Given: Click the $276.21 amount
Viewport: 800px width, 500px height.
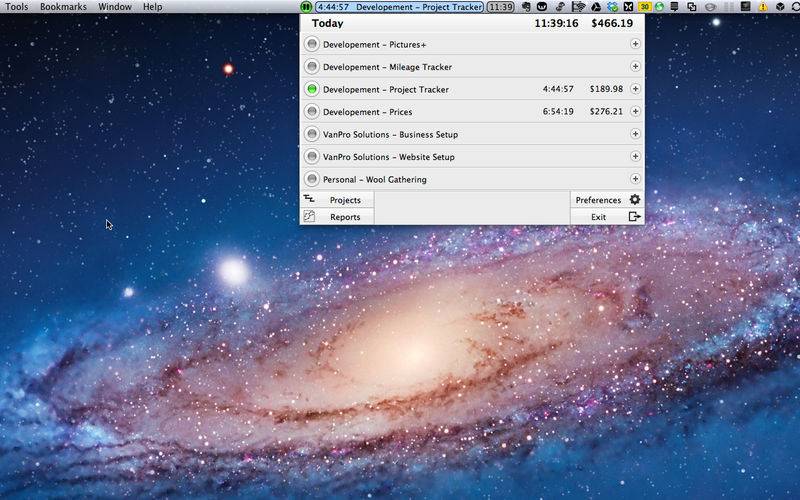Looking at the screenshot, I should click(606, 112).
